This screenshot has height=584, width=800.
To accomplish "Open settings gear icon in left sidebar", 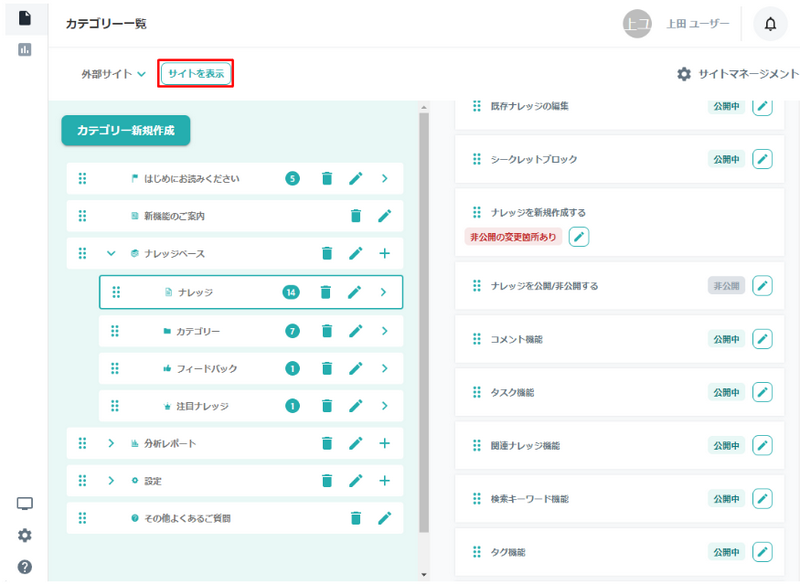I will [x=24, y=535].
